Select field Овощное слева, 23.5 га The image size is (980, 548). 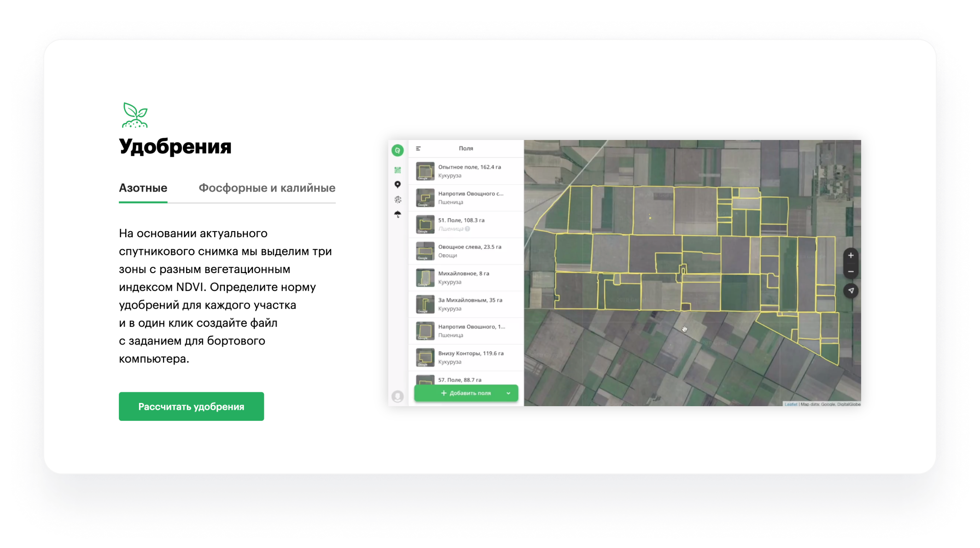tap(466, 251)
